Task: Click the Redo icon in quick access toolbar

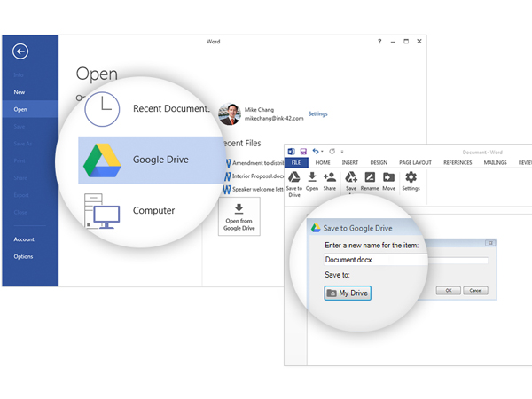Action: pyautogui.click(x=332, y=152)
